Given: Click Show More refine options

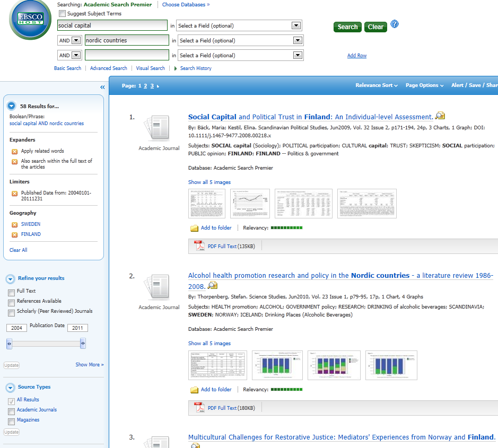Looking at the screenshot, I should pos(90,365).
